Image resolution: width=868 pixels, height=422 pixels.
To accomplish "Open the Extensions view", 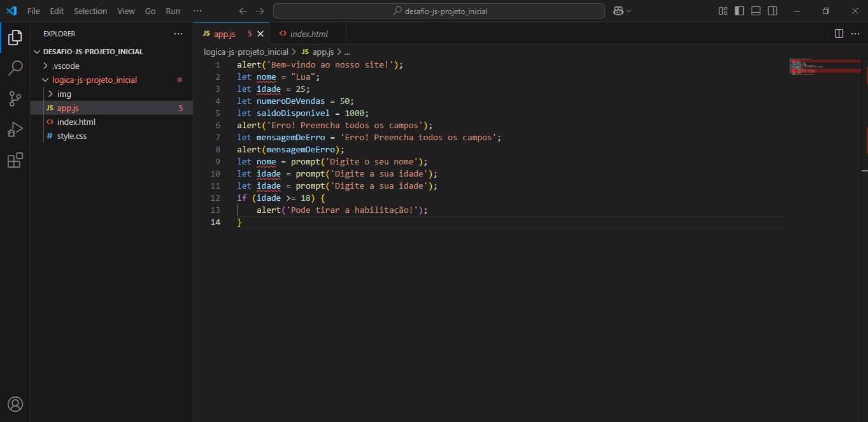I will pos(15,160).
